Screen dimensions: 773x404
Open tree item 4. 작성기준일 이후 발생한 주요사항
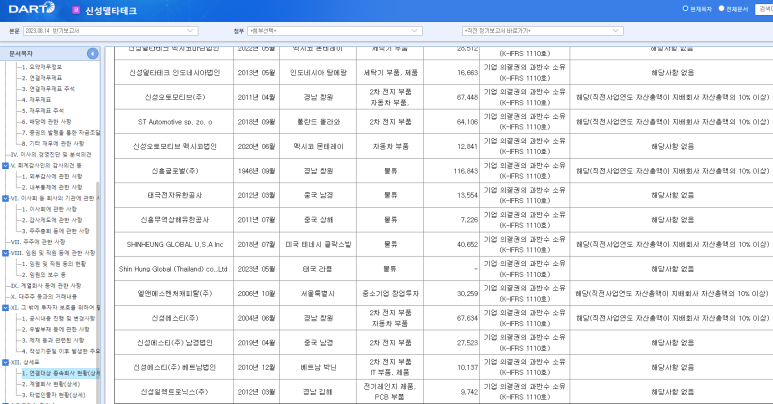click(x=61, y=351)
